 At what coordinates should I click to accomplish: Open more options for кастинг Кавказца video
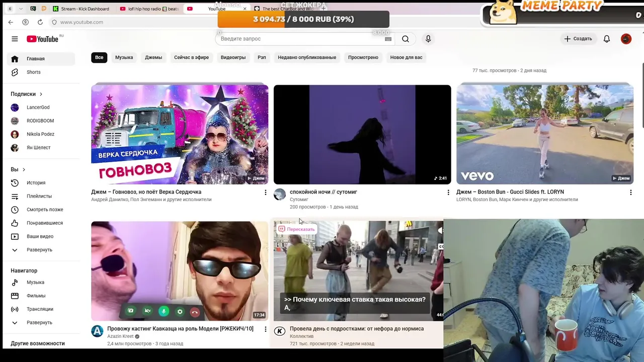[x=266, y=329]
